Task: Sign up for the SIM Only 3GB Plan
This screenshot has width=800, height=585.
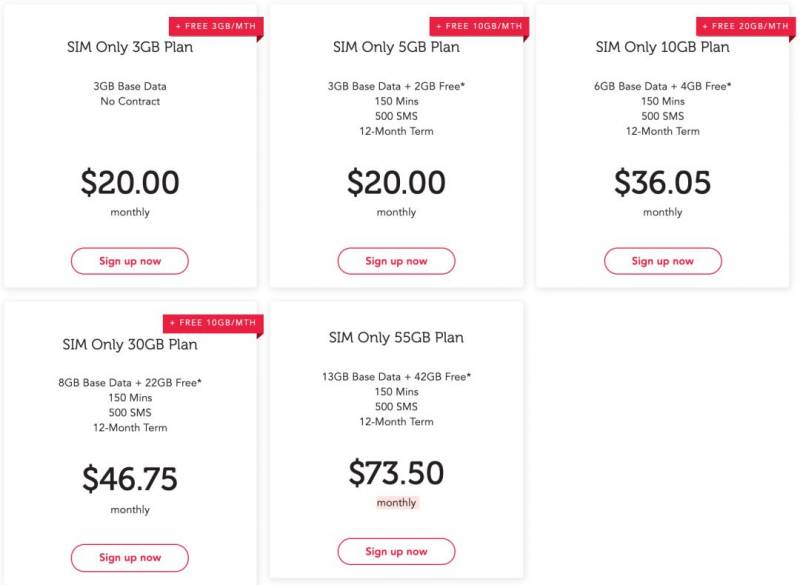Action: click(130, 261)
